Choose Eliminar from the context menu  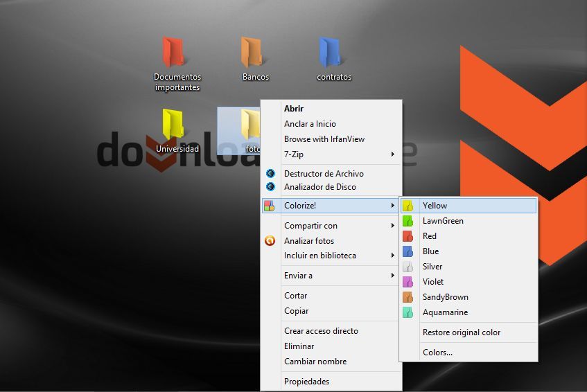pyautogui.click(x=331, y=346)
